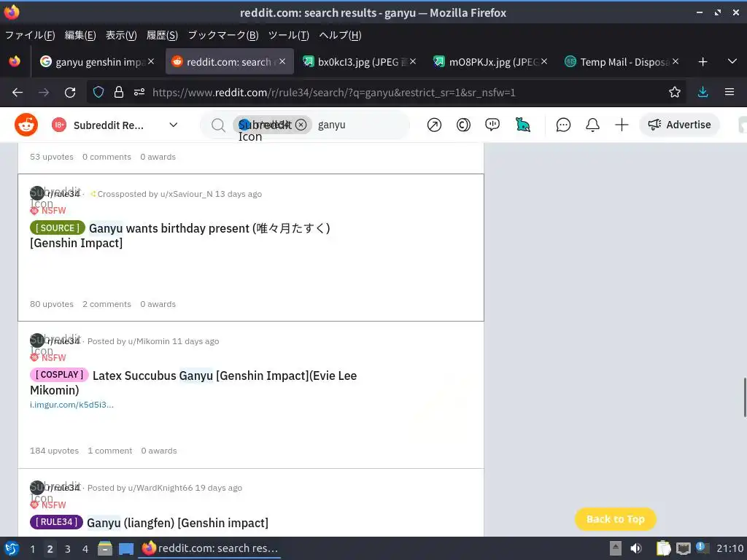The height and width of the screenshot is (560, 747).
Task: Open the Reddit Coins icon
Action: tap(463, 125)
